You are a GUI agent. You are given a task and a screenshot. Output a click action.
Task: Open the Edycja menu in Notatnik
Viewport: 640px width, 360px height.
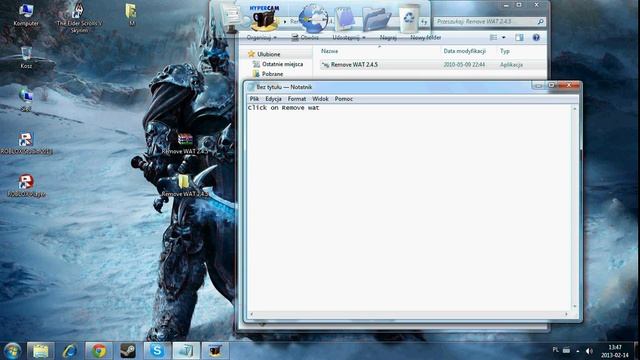pos(273,99)
